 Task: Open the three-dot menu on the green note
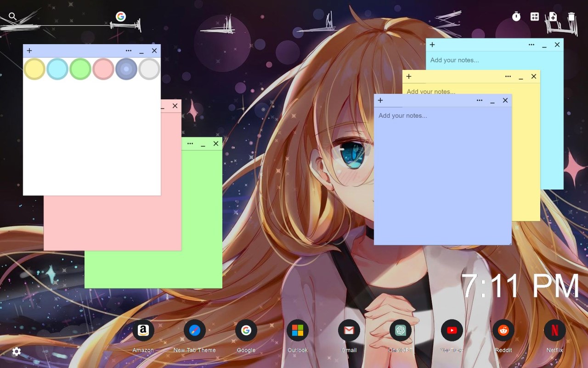pyautogui.click(x=190, y=144)
